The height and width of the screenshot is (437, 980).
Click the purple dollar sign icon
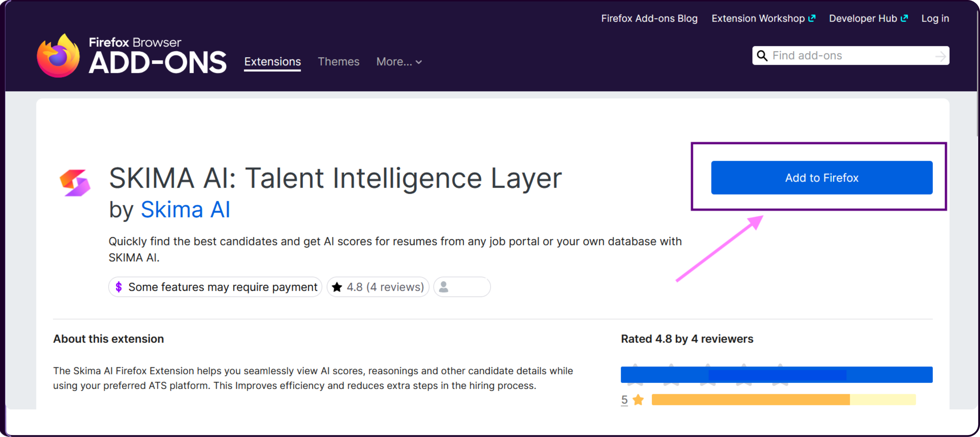(119, 287)
